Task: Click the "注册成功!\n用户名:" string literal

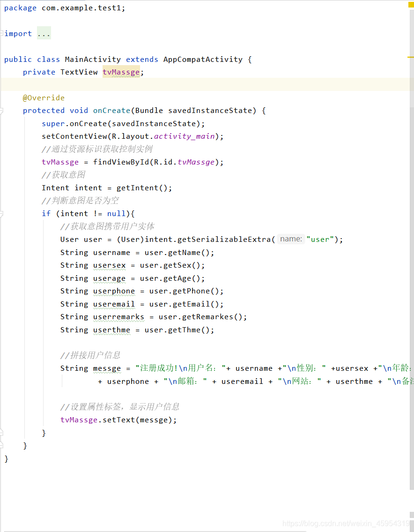Action: 181,368
